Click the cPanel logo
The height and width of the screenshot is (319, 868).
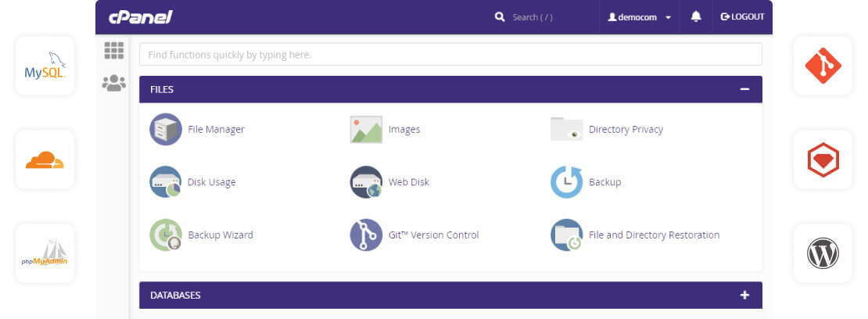point(140,17)
